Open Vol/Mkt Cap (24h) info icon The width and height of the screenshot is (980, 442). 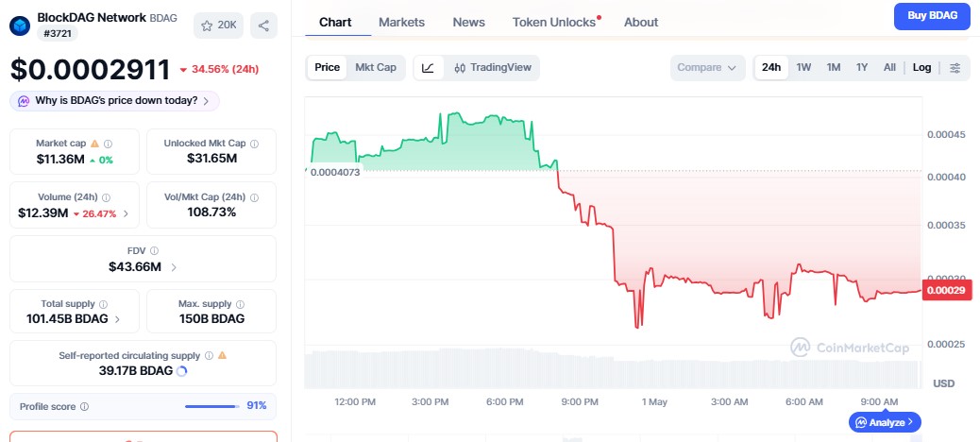[254, 197]
